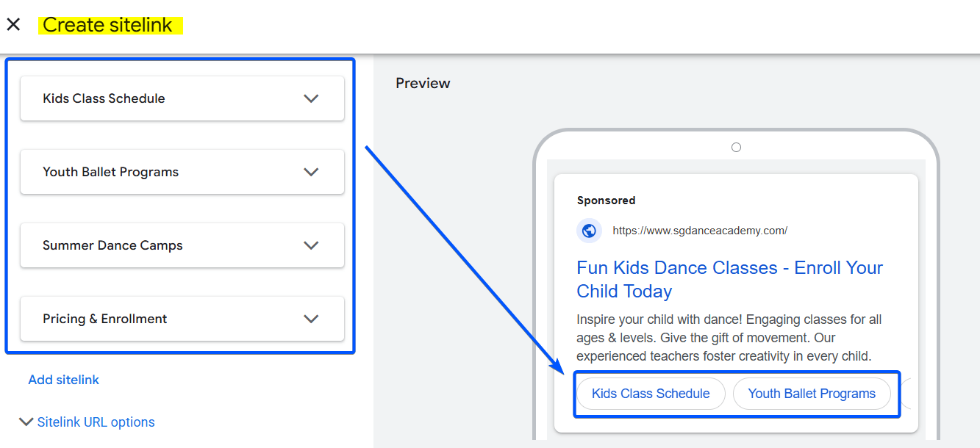Image resolution: width=980 pixels, height=448 pixels.
Task: Expand Youth Ballet Programs using its chevron
Action: 311,172
